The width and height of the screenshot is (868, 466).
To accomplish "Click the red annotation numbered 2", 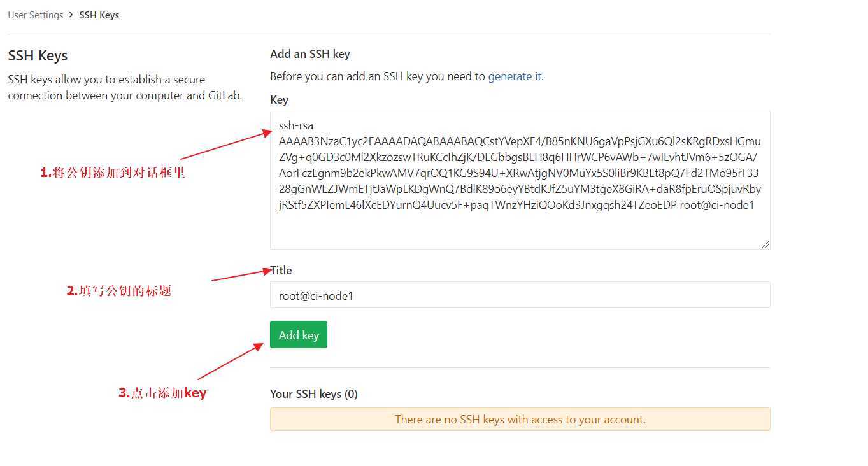I will pos(119,291).
